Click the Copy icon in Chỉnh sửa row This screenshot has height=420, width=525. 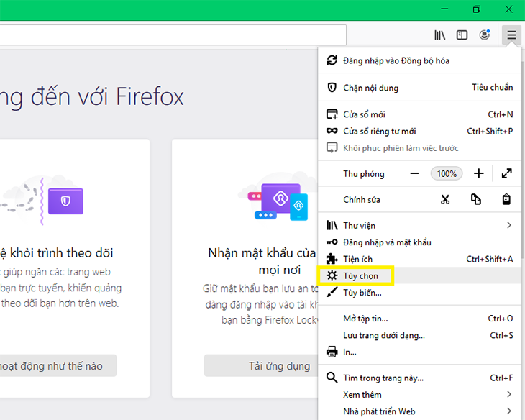476,199
